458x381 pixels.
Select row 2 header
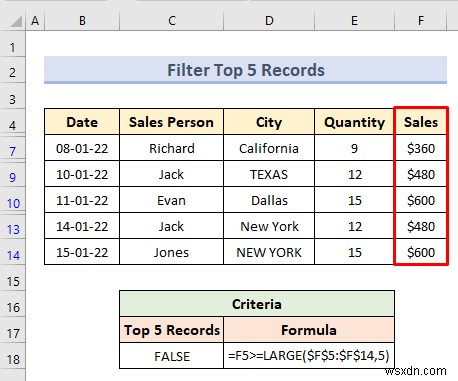[13, 70]
